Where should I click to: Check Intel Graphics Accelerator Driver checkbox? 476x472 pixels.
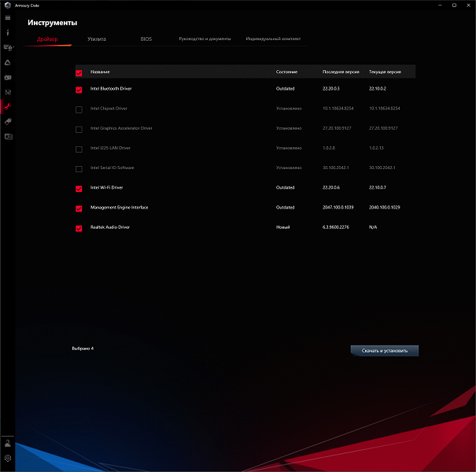pyautogui.click(x=79, y=130)
